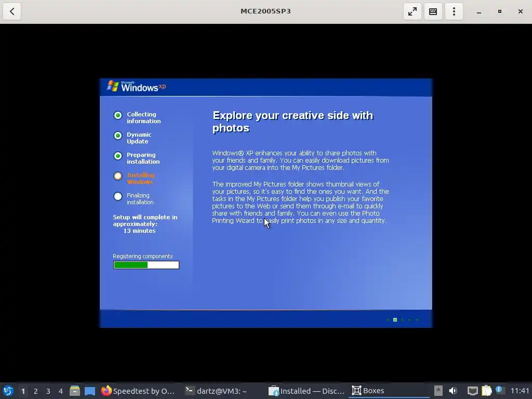
Task: Click the MCE2005SP3 window title
Action: click(265, 11)
